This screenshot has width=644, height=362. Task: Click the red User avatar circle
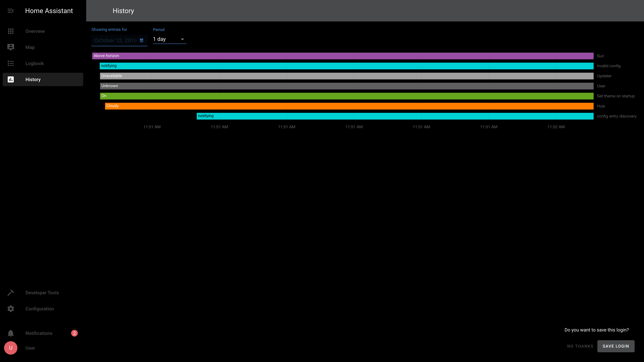pos(11,348)
